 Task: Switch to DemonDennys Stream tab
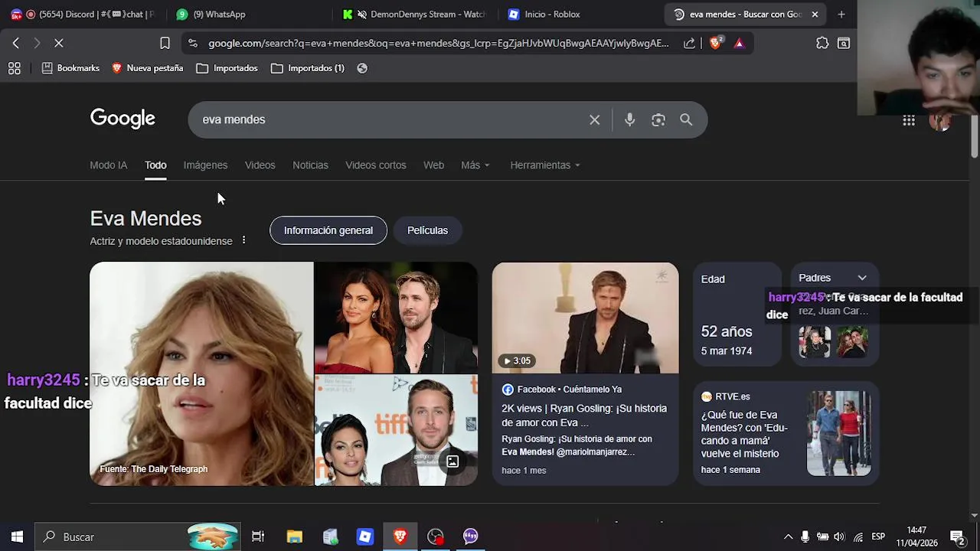[417, 14]
